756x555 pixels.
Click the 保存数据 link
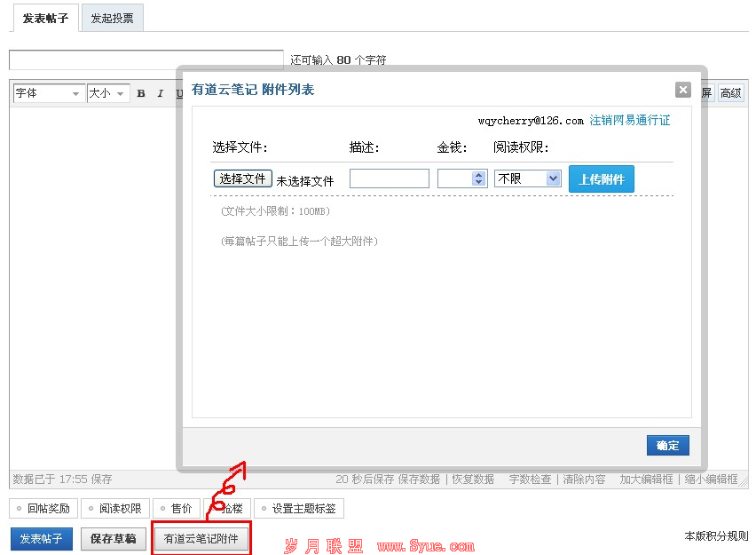[x=419, y=480]
